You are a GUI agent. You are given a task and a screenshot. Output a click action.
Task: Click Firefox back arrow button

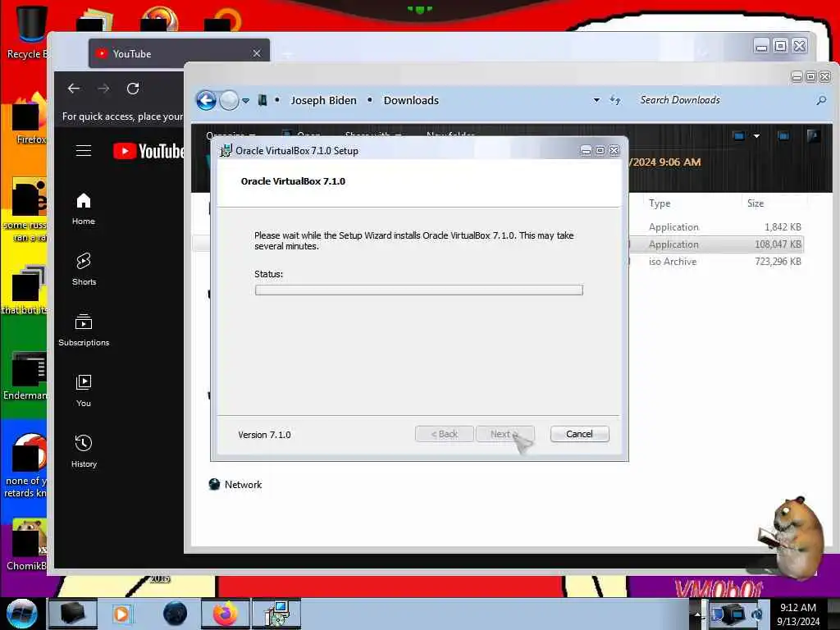(x=74, y=89)
